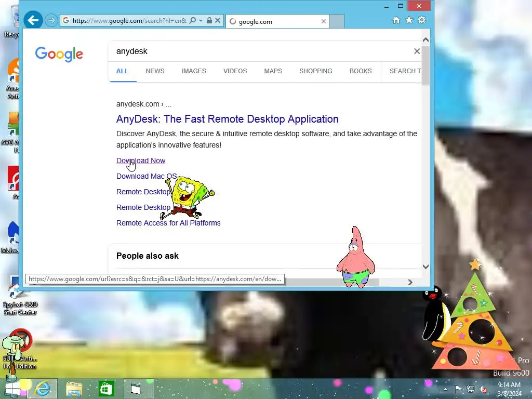Click the Windows Start button

(x=13, y=389)
